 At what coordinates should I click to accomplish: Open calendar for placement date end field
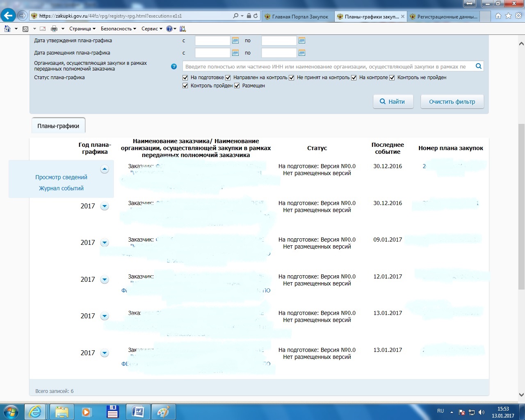302,53
